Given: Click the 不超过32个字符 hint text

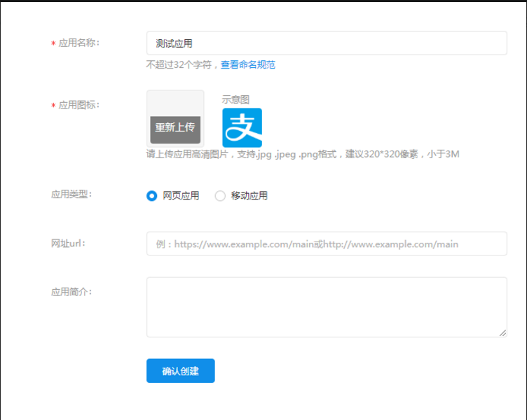Looking at the screenshot, I should click(179, 65).
